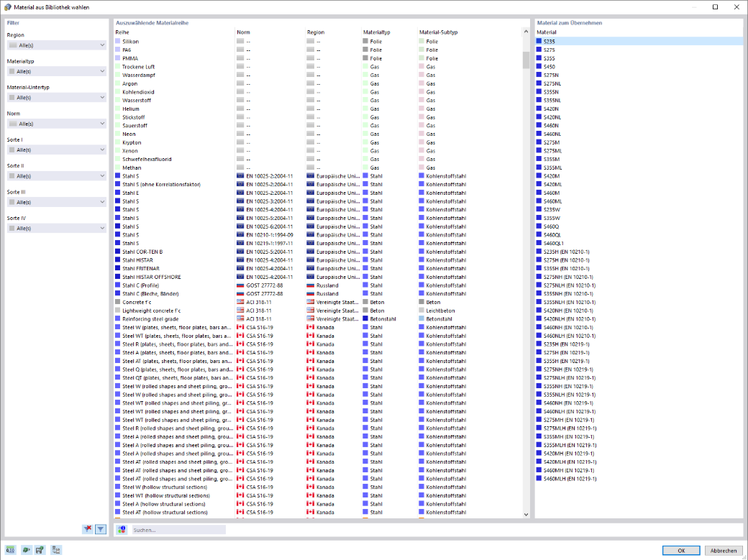748x560 pixels.
Task: Select Stahl C (Bleche, Bänder) row
Action: coord(318,293)
